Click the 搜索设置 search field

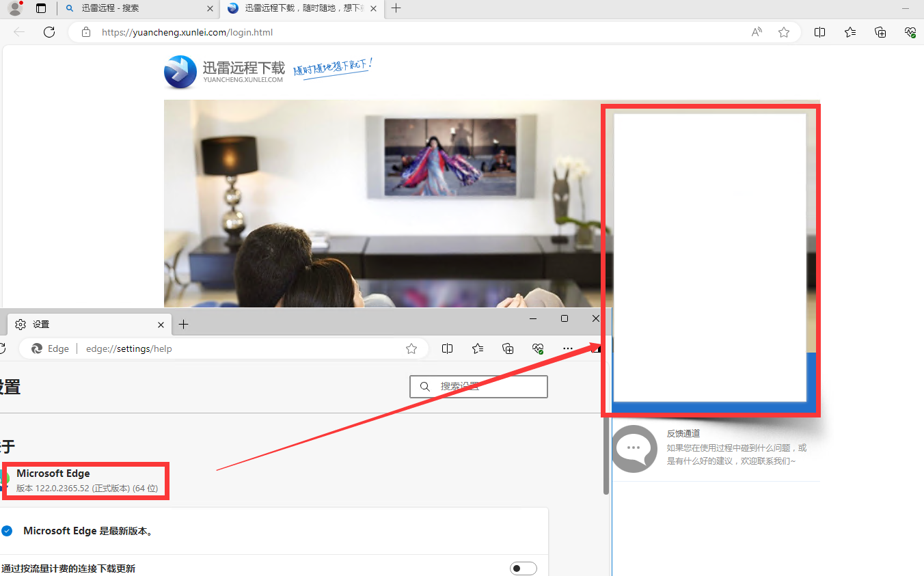(x=478, y=387)
